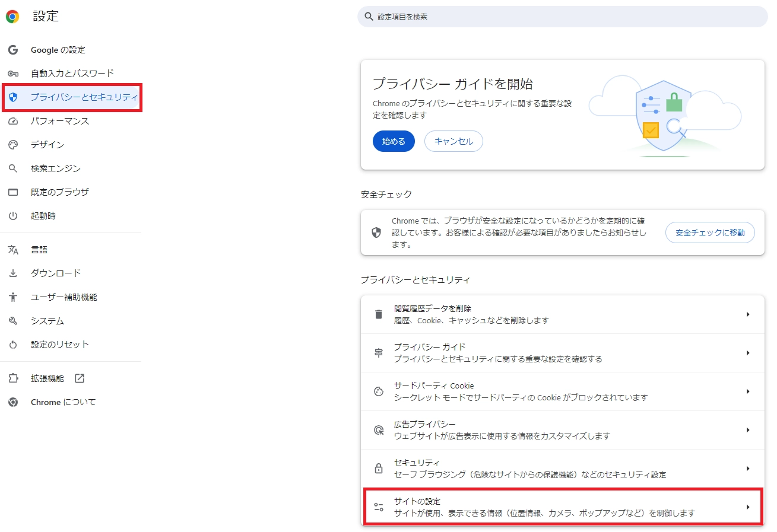The image size is (777, 532).
Task: Expand the プライバシー ガイド row arrow
Action: click(x=748, y=353)
